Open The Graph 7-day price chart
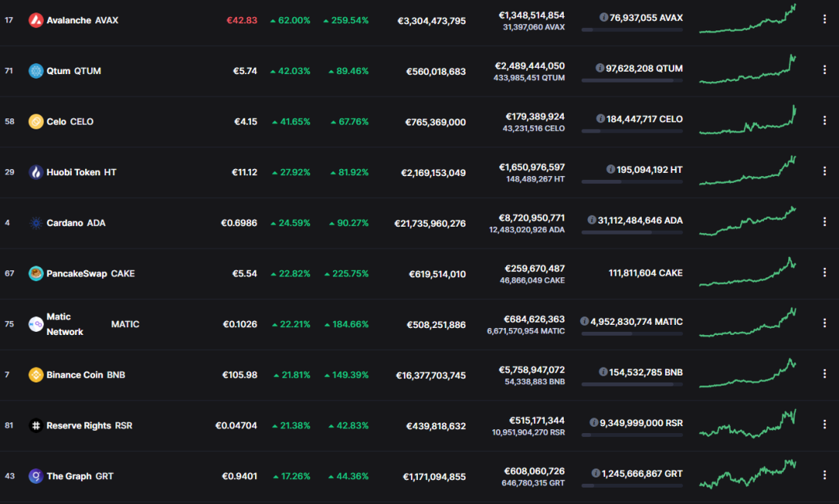The width and height of the screenshot is (839, 504). pyautogui.click(x=748, y=474)
